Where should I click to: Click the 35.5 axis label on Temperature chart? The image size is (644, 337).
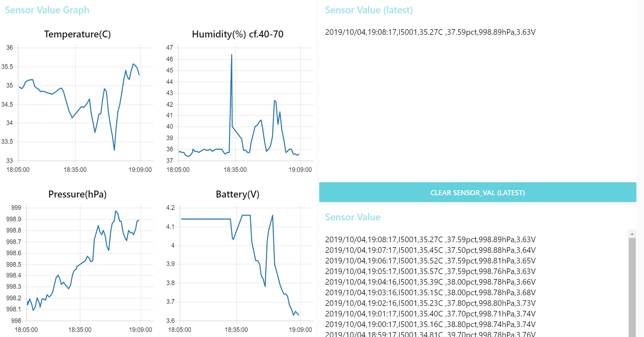point(7,67)
